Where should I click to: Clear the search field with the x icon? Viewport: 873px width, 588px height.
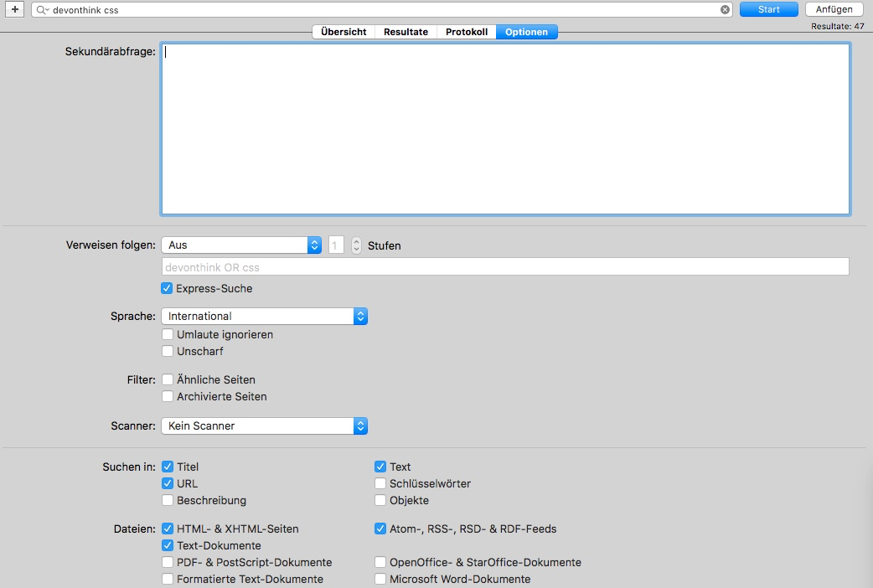[x=725, y=10]
